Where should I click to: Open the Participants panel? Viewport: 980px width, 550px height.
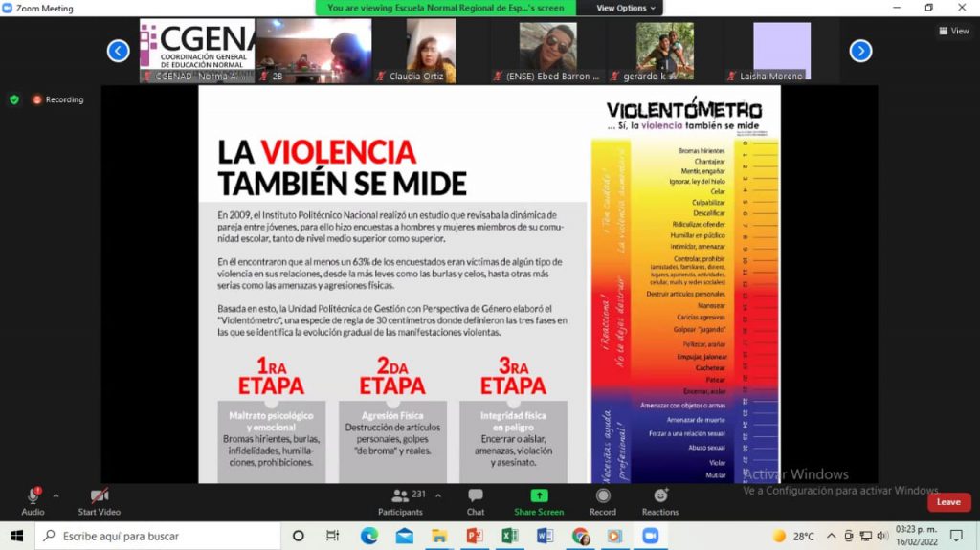pos(400,501)
